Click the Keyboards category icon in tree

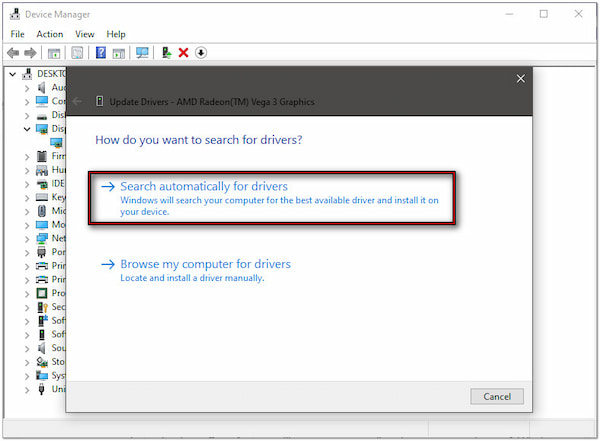(x=41, y=198)
